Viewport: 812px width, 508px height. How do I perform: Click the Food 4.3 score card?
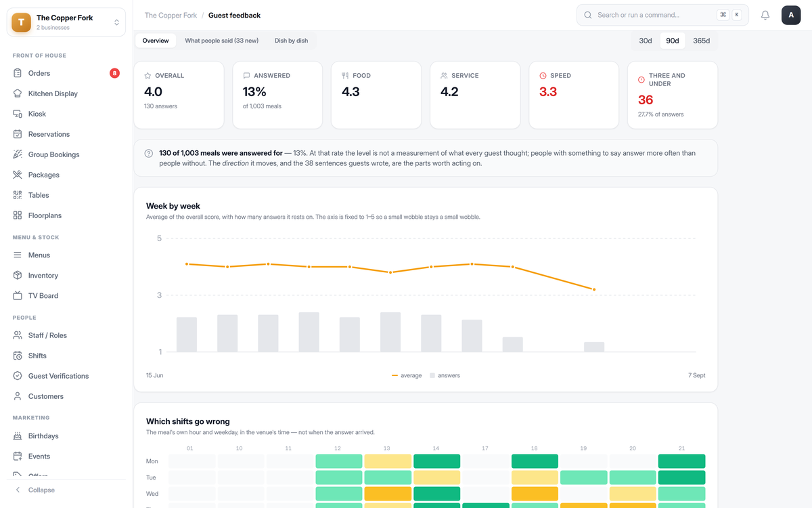tap(376, 95)
